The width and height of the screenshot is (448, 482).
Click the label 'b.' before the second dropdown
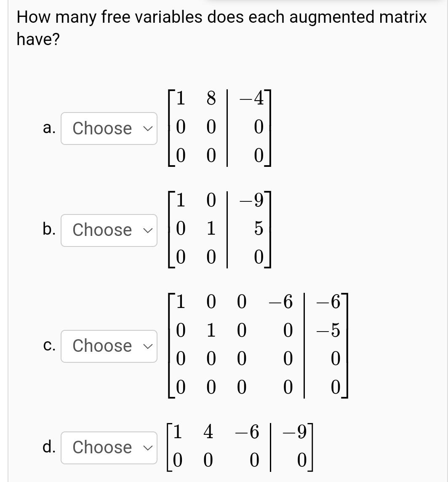pos(48,230)
